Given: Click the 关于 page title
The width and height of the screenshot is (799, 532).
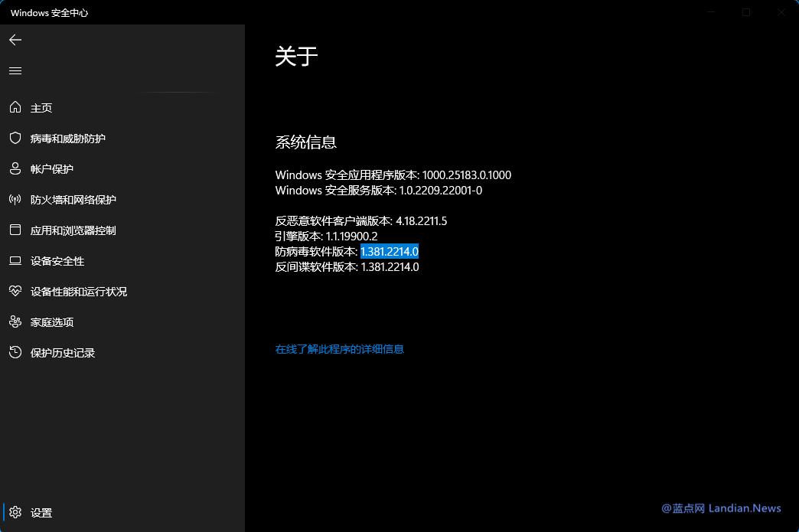Looking at the screenshot, I should 297,56.
